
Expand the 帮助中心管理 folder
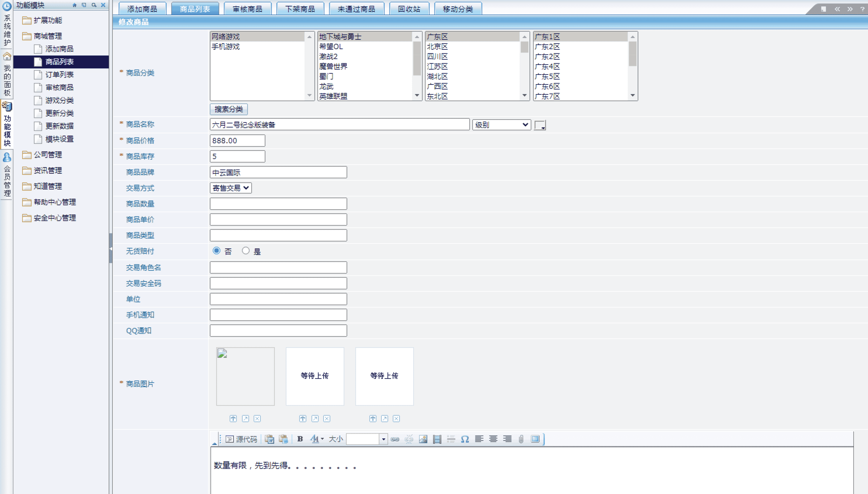pyautogui.click(x=49, y=202)
